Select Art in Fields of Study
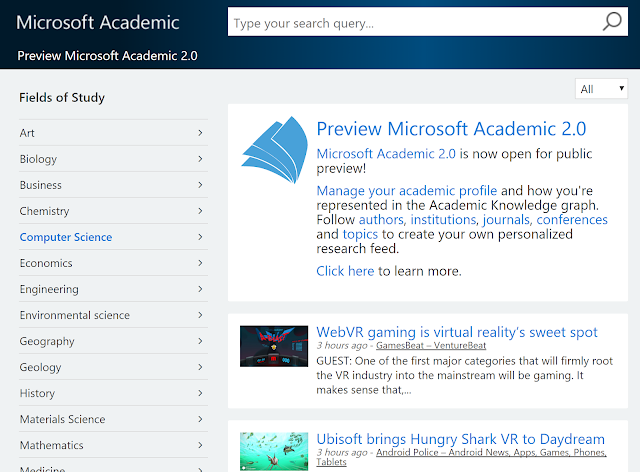This screenshot has width=640, height=472. click(x=27, y=133)
